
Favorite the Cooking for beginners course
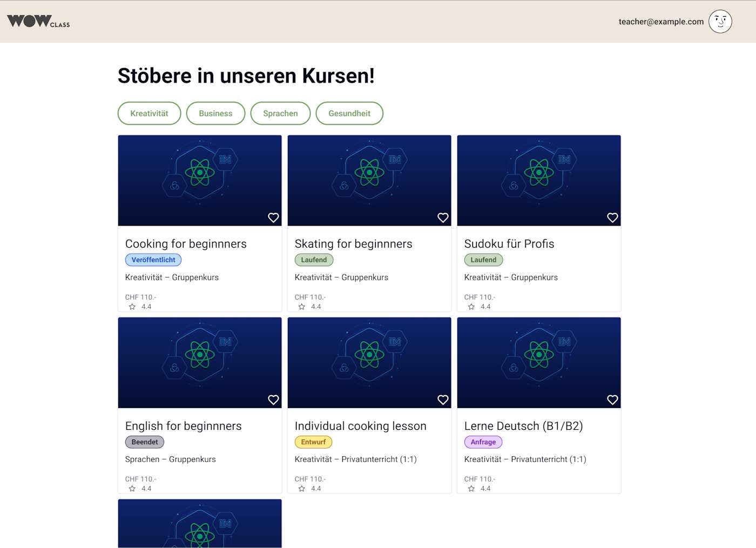pos(273,218)
